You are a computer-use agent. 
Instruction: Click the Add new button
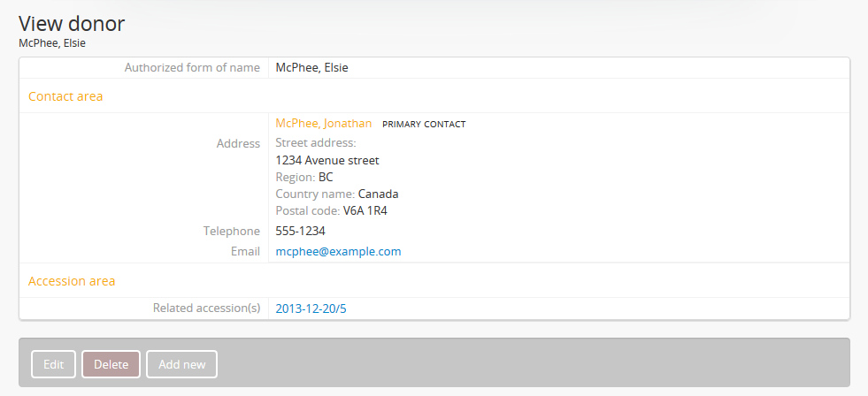[181, 364]
